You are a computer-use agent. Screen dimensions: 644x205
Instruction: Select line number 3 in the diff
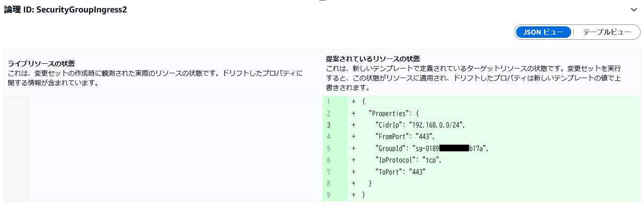tap(329, 125)
